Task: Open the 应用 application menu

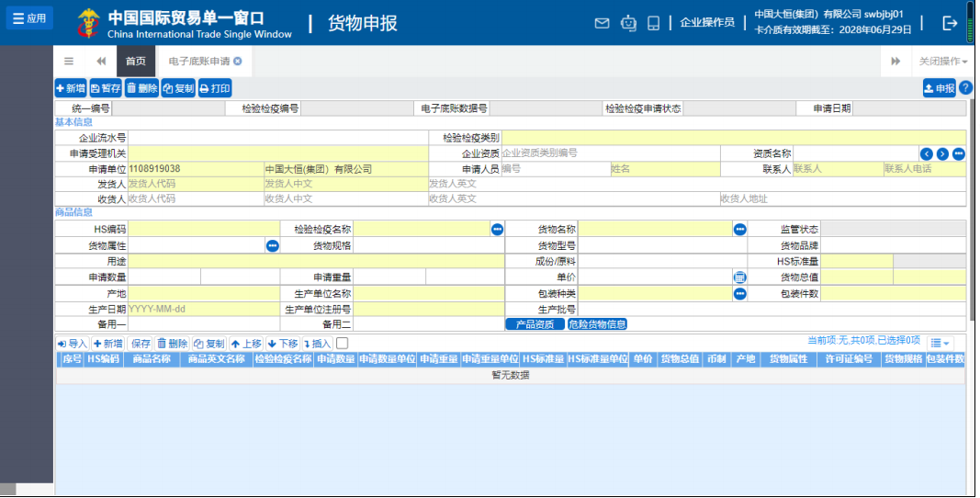Action: [29, 18]
